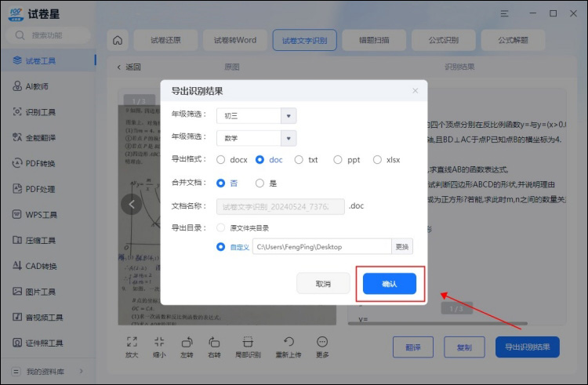Image resolution: width=588 pixels, height=385 pixels.
Task: Click the 取消 button
Action: tap(323, 284)
